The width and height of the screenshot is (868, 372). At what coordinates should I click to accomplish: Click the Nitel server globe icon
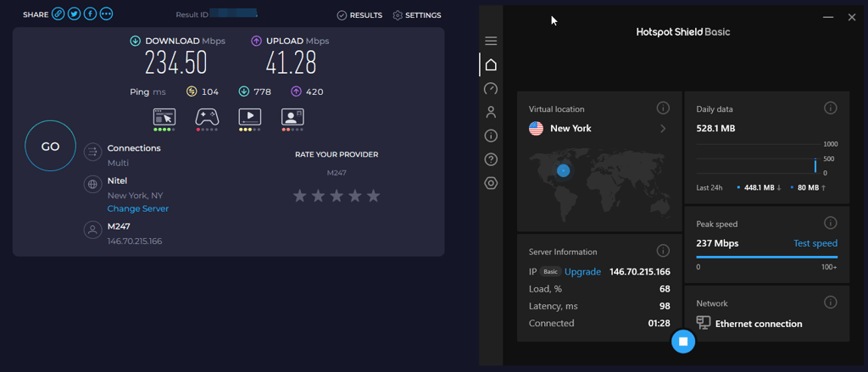pos(92,185)
